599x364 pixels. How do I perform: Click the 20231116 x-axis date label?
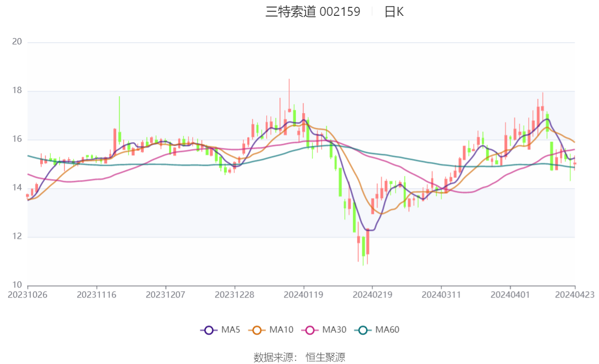point(97,295)
